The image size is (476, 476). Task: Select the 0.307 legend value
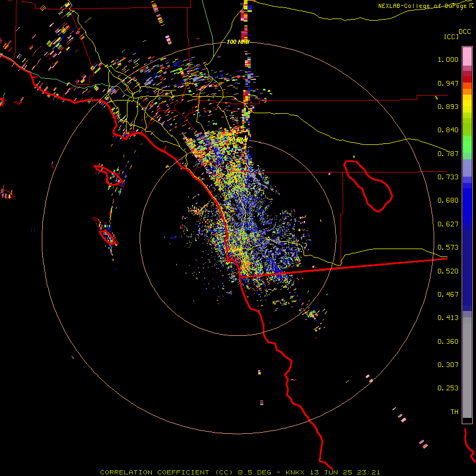click(x=448, y=365)
